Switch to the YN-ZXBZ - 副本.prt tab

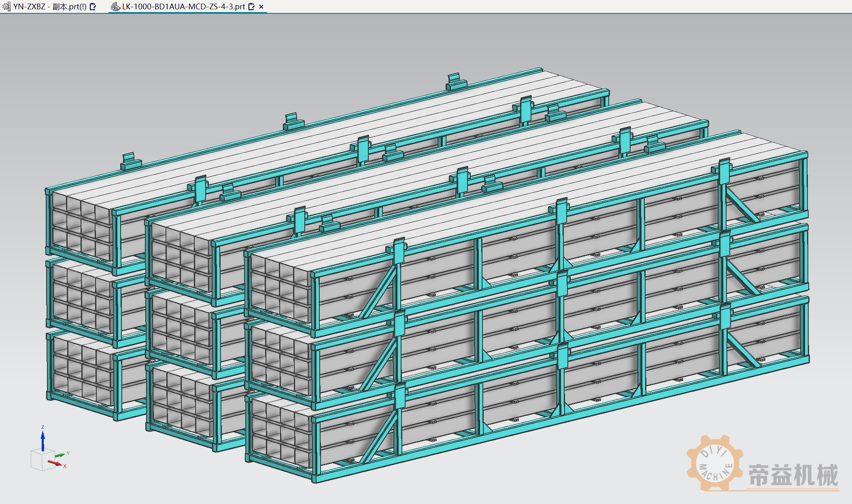click(50, 6)
